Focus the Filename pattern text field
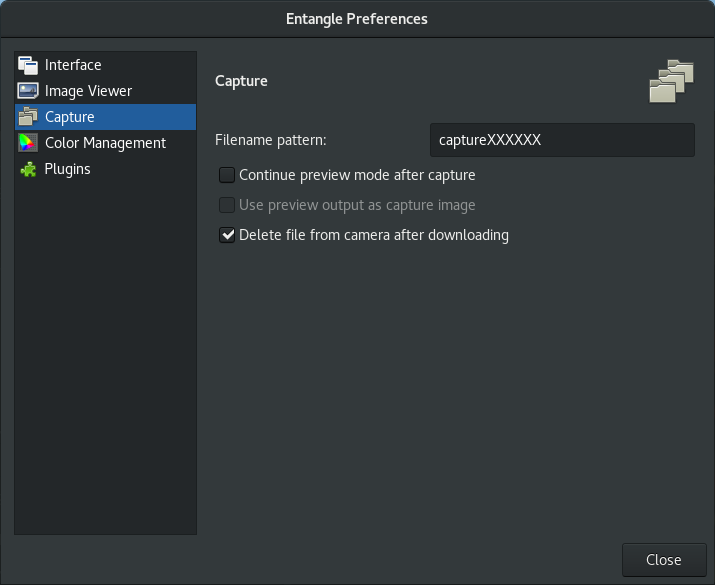 click(x=562, y=140)
